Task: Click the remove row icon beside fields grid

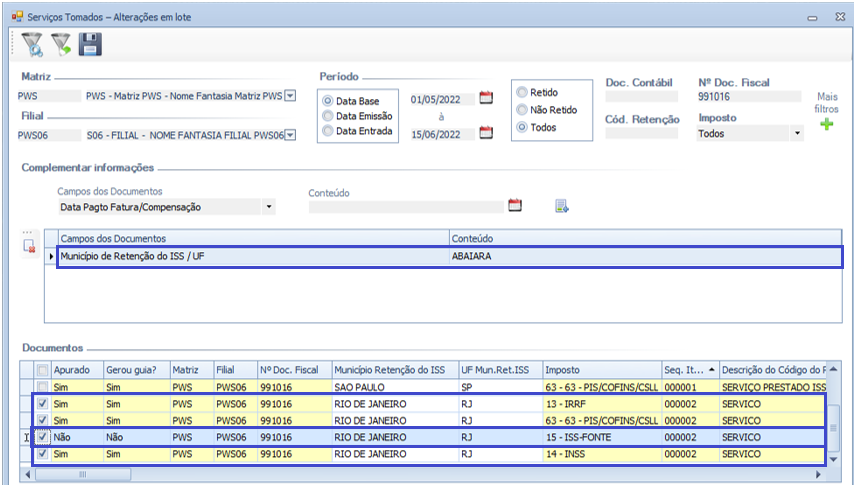Action: click(x=30, y=247)
